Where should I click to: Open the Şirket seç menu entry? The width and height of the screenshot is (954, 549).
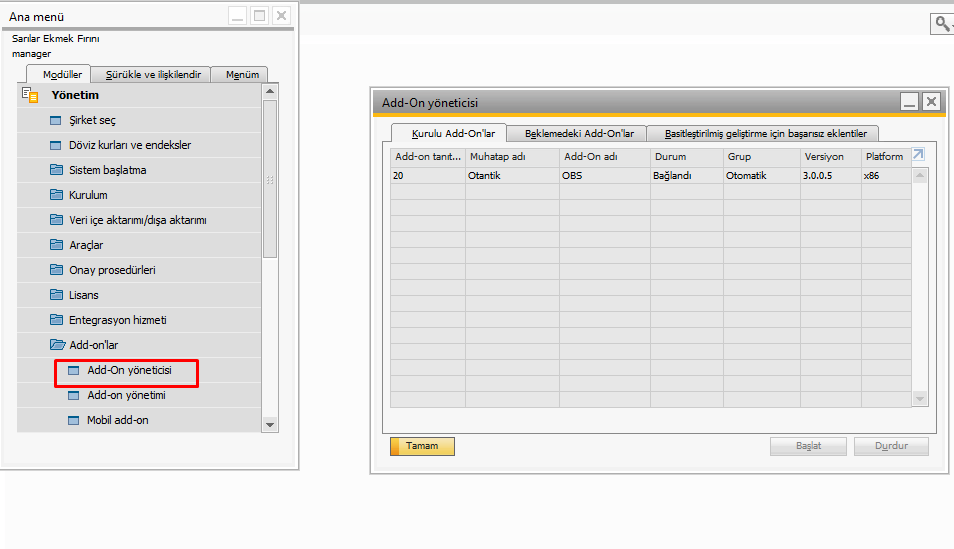pos(92,120)
